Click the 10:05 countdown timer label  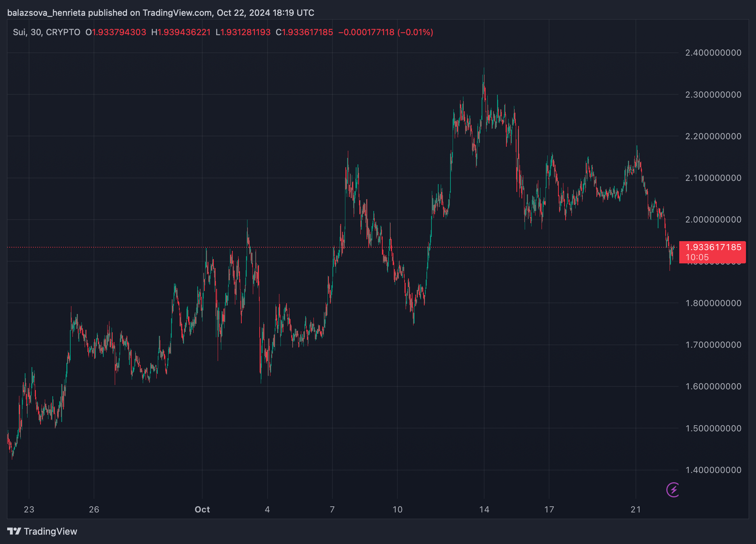tap(697, 257)
